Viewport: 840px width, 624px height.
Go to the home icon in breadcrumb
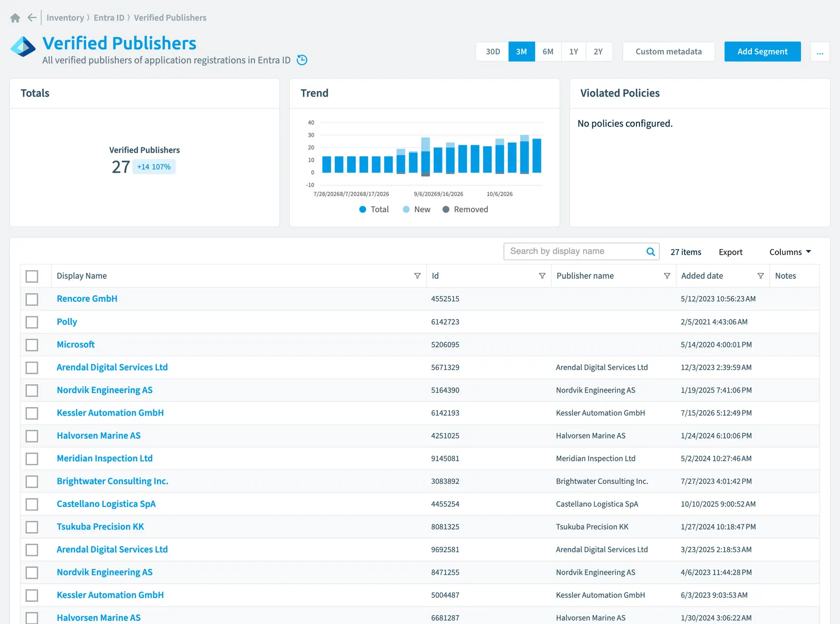[15, 18]
